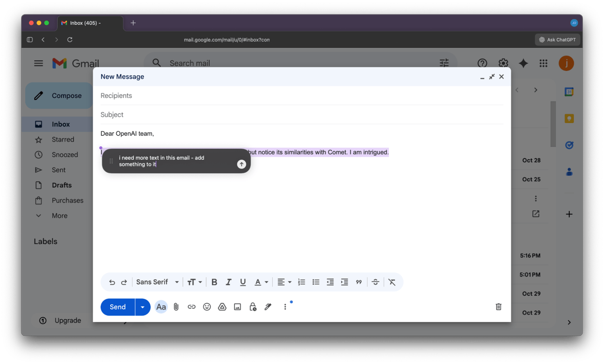Discard the draft with the trash icon
604x364 pixels.
coord(499,307)
